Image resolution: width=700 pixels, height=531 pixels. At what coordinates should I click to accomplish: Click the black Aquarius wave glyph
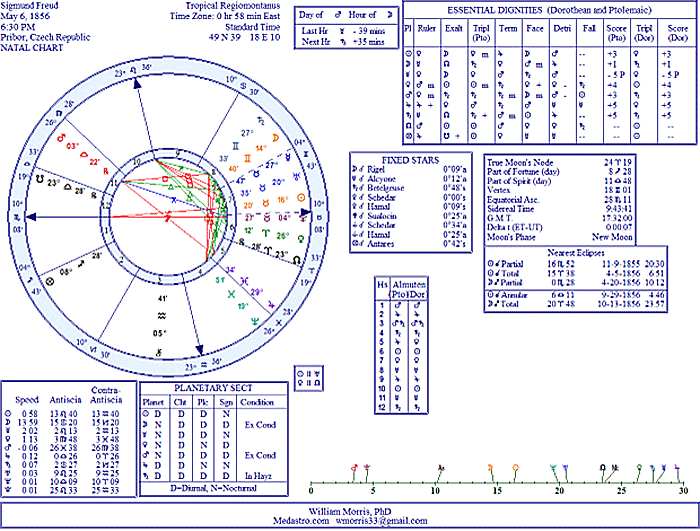coord(161,316)
